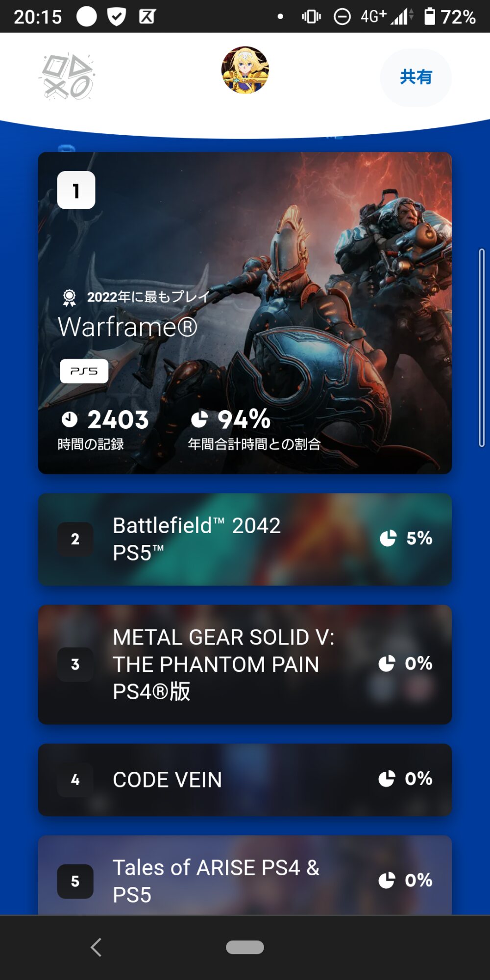
Task: Open the CODE VEIN card
Action: [245, 780]
